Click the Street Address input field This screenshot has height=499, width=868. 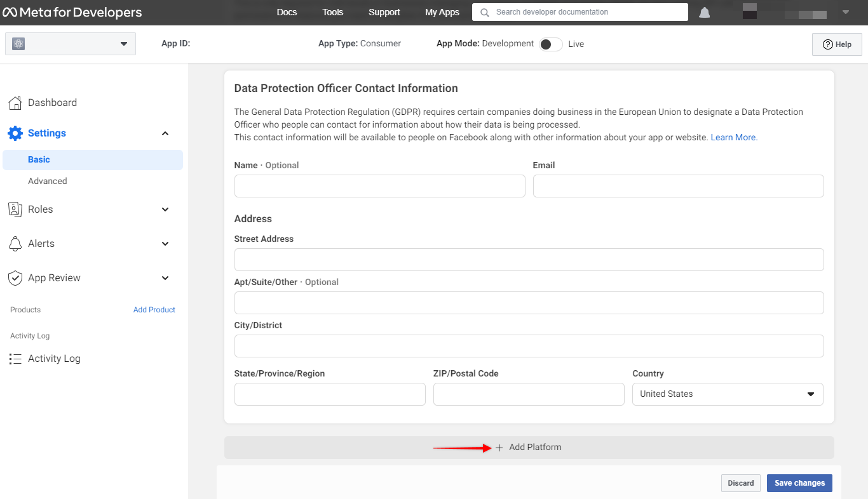point(529,260)
